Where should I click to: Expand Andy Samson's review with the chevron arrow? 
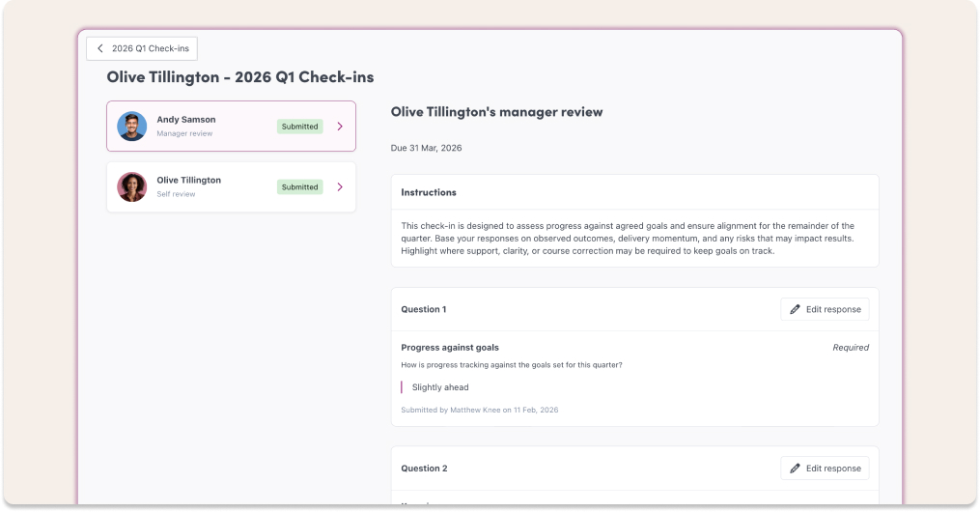(340, 127)
